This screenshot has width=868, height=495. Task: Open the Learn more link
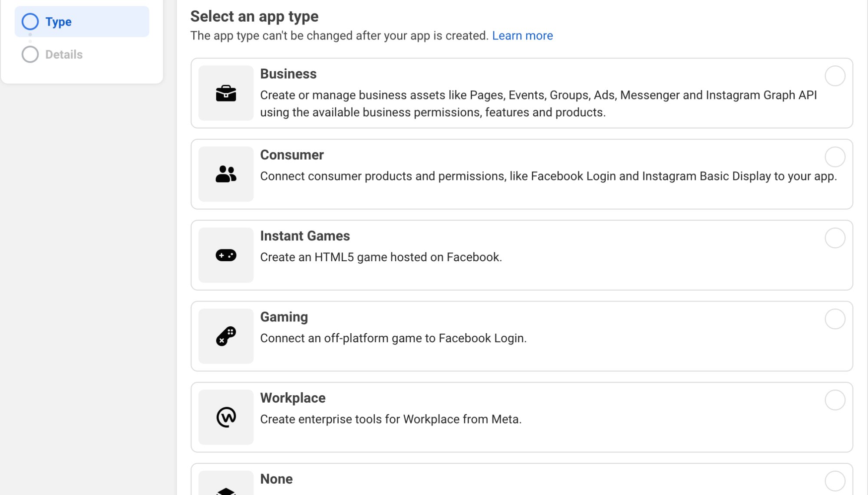pyautogui.click(x=522, y=36)
